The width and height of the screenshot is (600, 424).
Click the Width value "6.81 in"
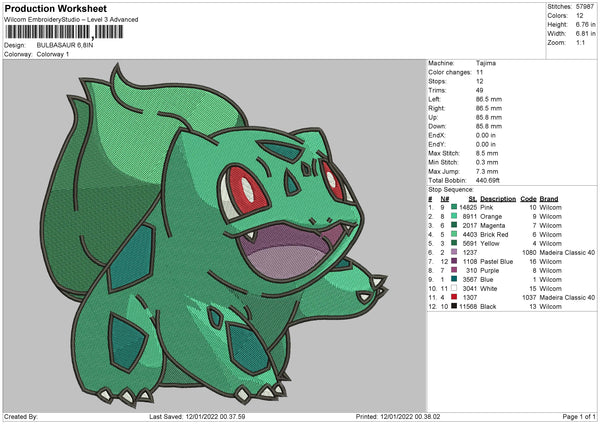point(585,34)
